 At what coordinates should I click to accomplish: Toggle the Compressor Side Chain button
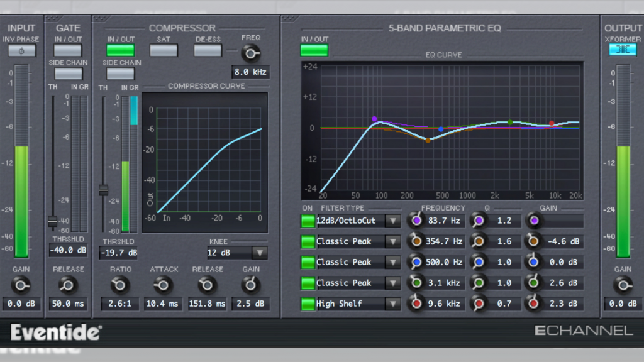(x=120, y=74)
